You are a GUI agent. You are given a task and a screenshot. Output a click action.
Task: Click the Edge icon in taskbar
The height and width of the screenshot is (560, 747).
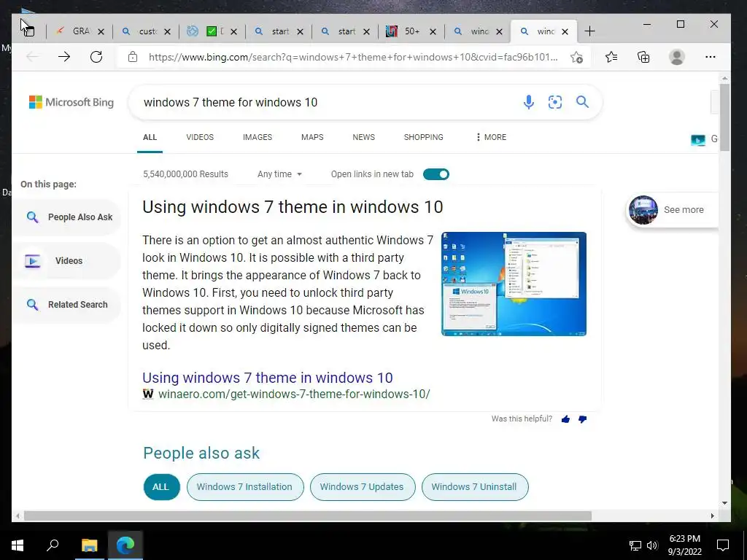tap(125, 545)
